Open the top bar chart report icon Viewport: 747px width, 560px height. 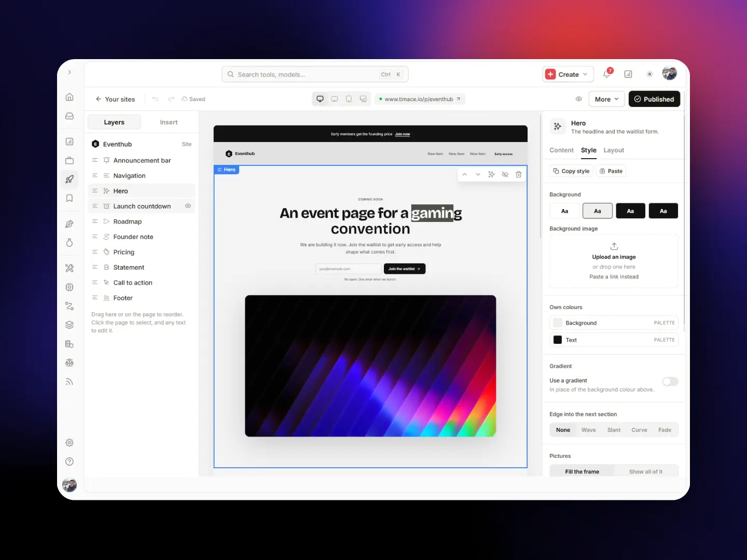628,74
